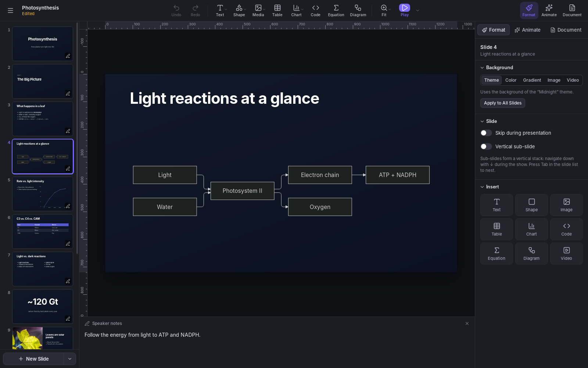The height and width of the screenshot is (368, 588).
Task: Open the hamburger menu
Action: pos(10,10)
